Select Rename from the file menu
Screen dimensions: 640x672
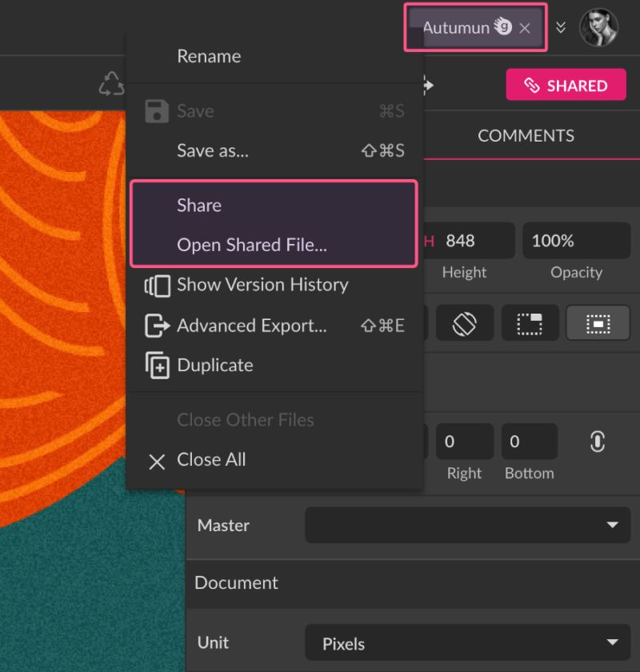click(x=208, y=56)
